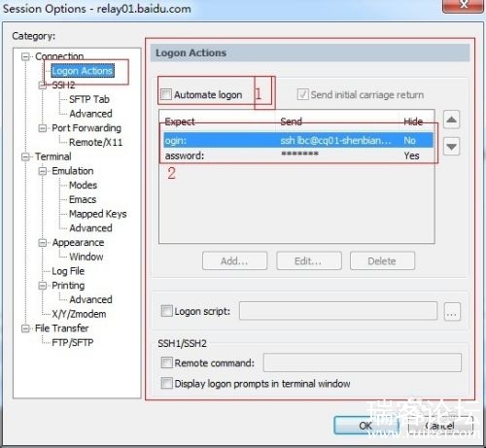
Task: Select the assword: row in list
Action: (x=298, y=155)
